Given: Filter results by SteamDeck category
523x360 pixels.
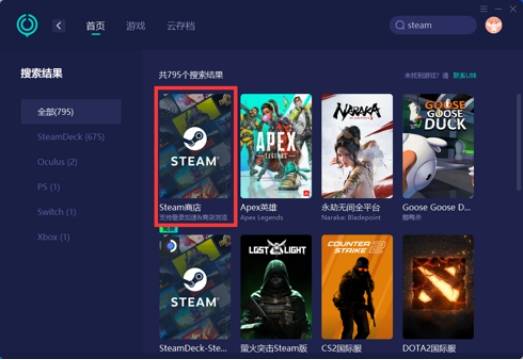Looking at the screenshot, I should tap(71, 137).
